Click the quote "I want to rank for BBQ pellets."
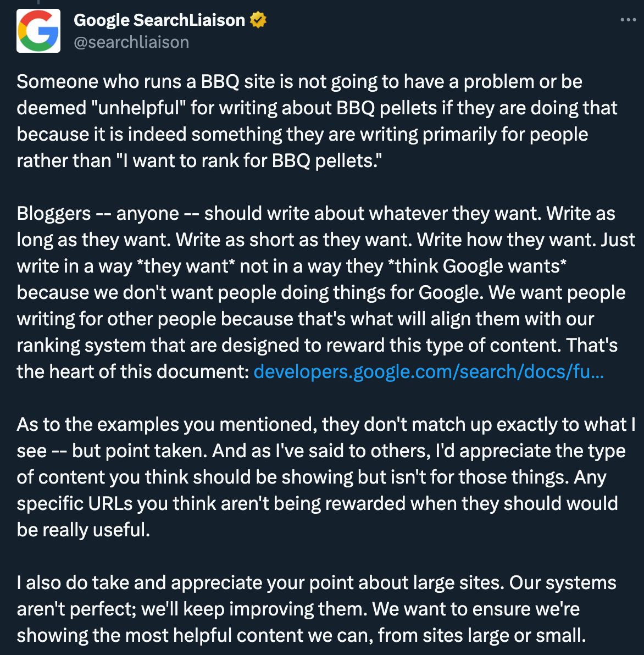 coord(249,161)
